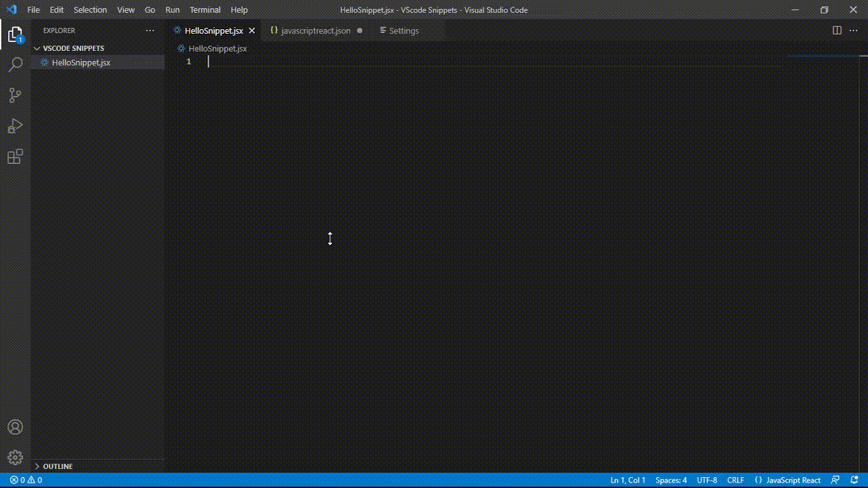Close the HelloSnippet.jsx tab
868x488 pixels.
point(252,30)
